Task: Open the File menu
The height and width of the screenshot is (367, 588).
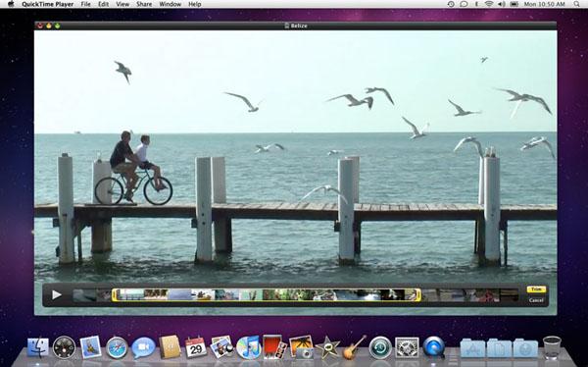Action: (86, 4)
